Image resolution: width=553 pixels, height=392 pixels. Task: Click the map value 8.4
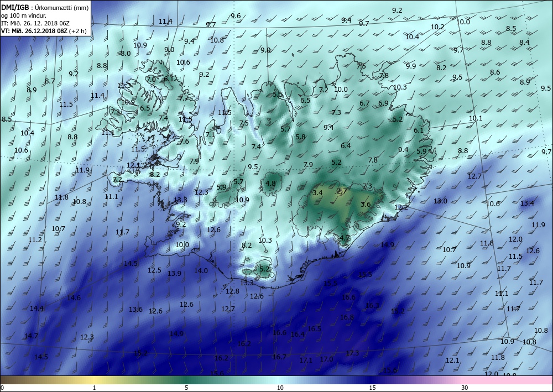(x=524, y=43)
